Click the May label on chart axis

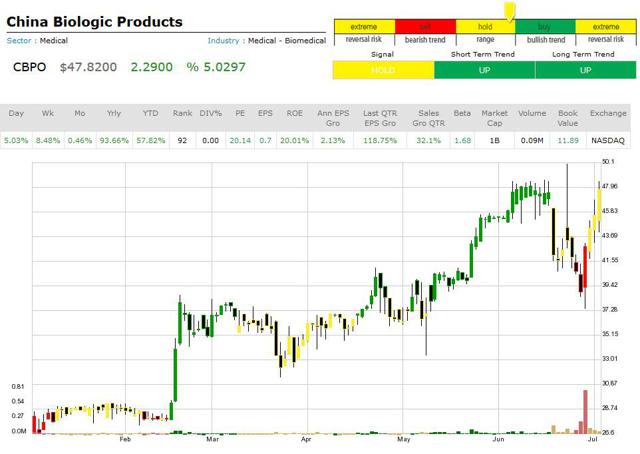[x=403, y=439]
